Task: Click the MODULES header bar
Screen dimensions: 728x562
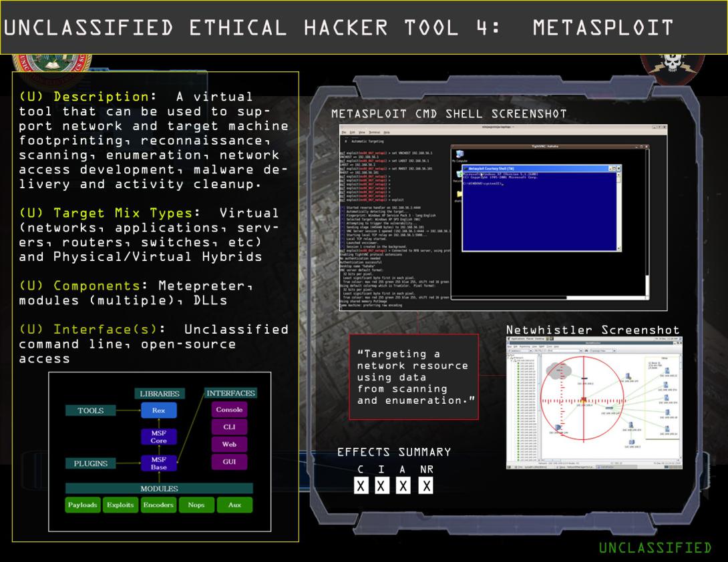Action: point(159,489)
